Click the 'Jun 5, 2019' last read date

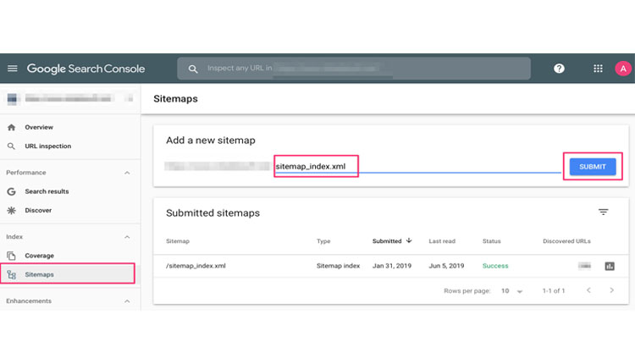click(446, 266)
